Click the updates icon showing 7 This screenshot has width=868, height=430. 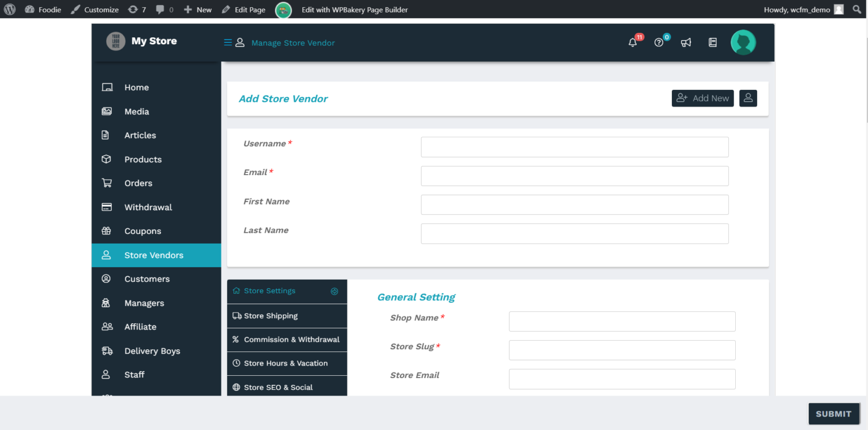click(x=137, y=9)
